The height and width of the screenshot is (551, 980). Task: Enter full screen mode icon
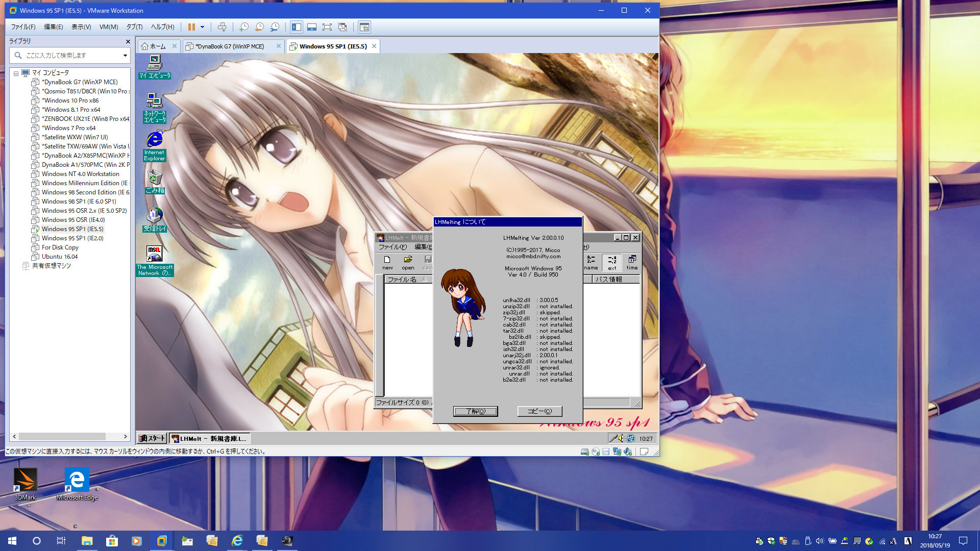pos(327,27)
